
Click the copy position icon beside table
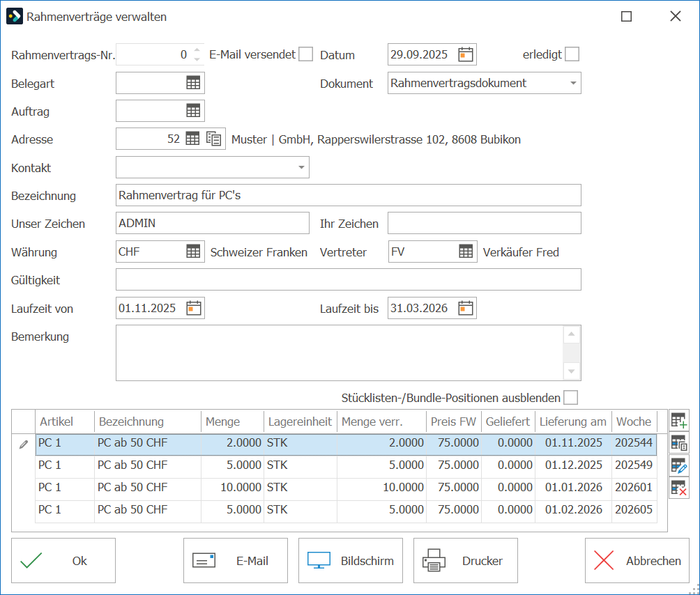click(678, 443)
